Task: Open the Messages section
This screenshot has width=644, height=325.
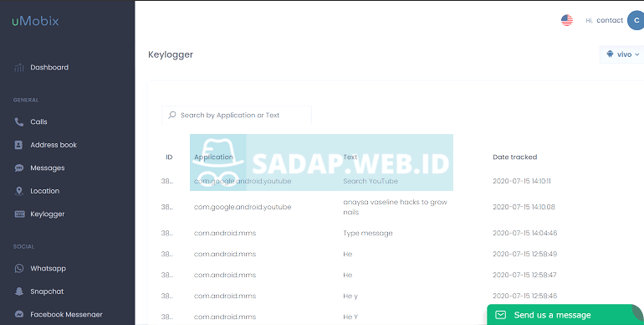Action: [47, 168]
